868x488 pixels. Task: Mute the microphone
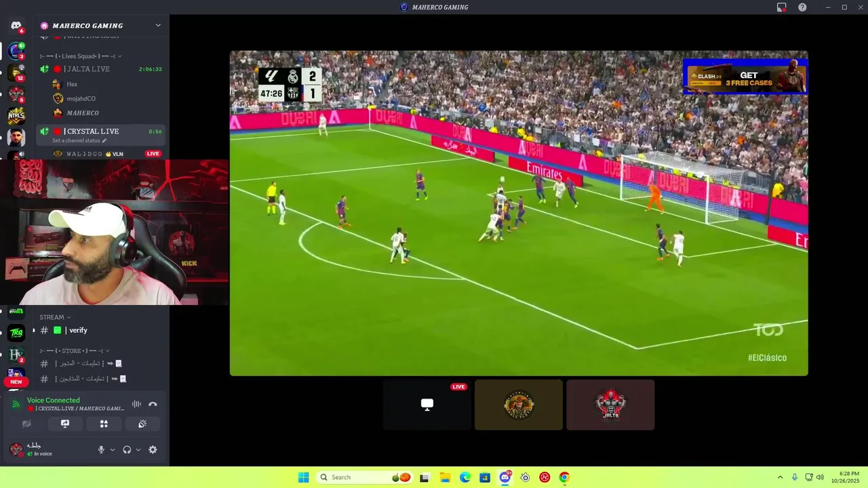[x=101, y=449]
